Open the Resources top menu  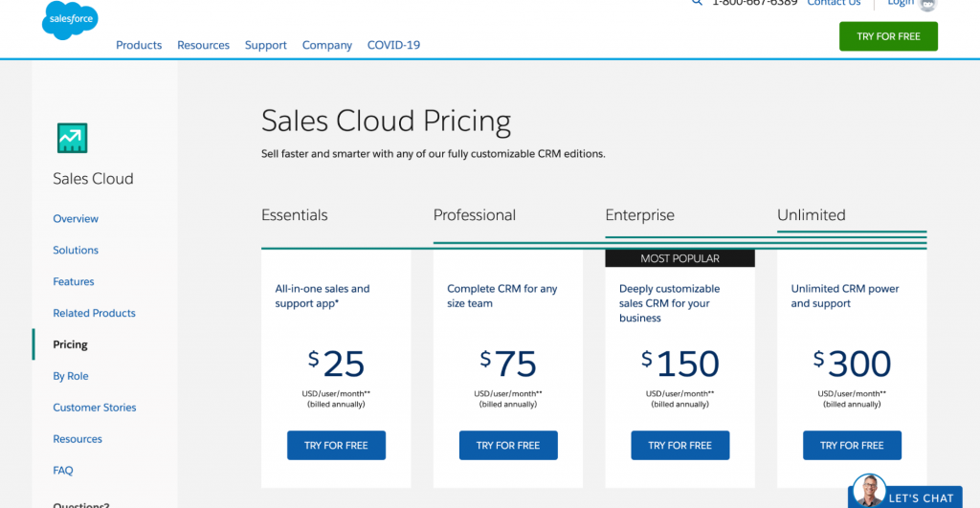(x=203, y=45)
